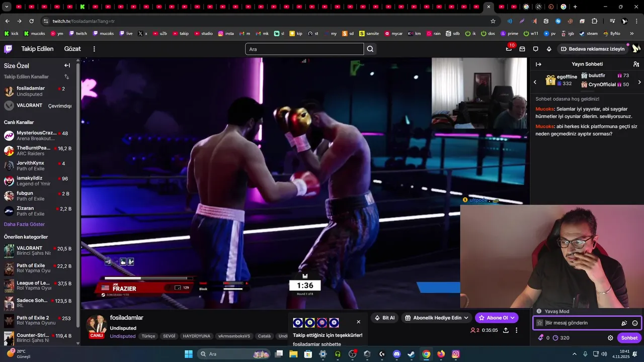This screenshot has height=362, width=644.
Task: Open the chat community users icon
Action: [x=636, y=64]
